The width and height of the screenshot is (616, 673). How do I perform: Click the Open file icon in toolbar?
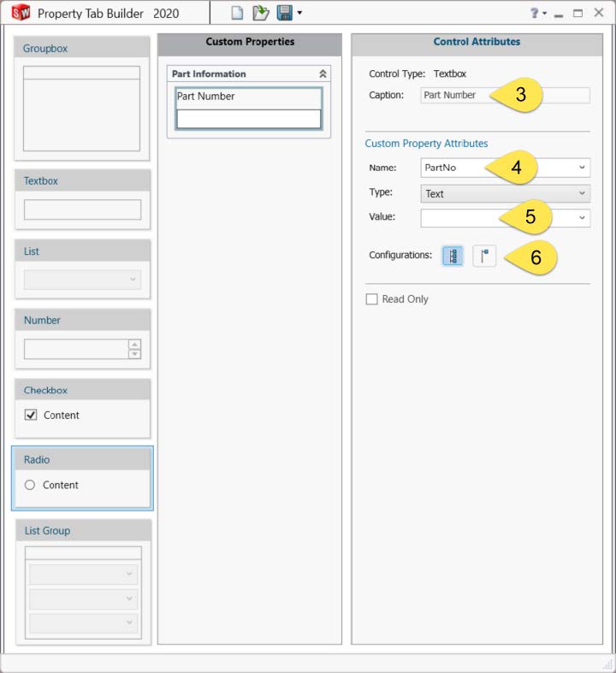pos(260,13)
